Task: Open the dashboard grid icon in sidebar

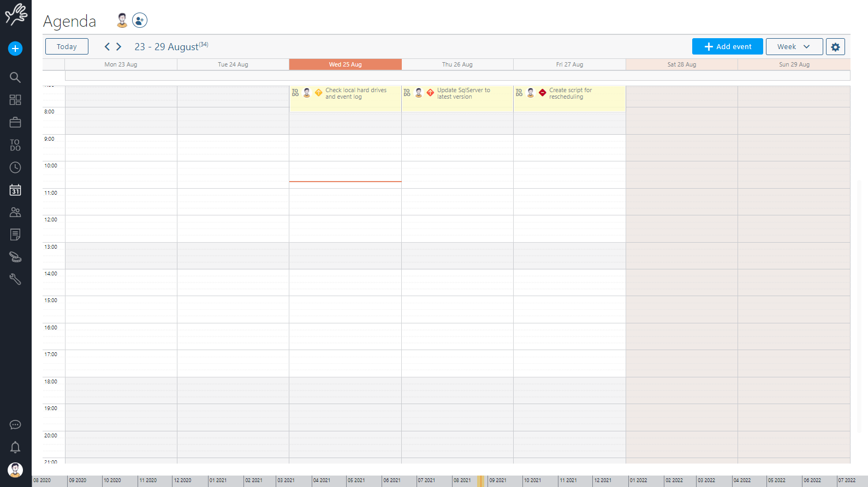Action: (x=15, y=100)
